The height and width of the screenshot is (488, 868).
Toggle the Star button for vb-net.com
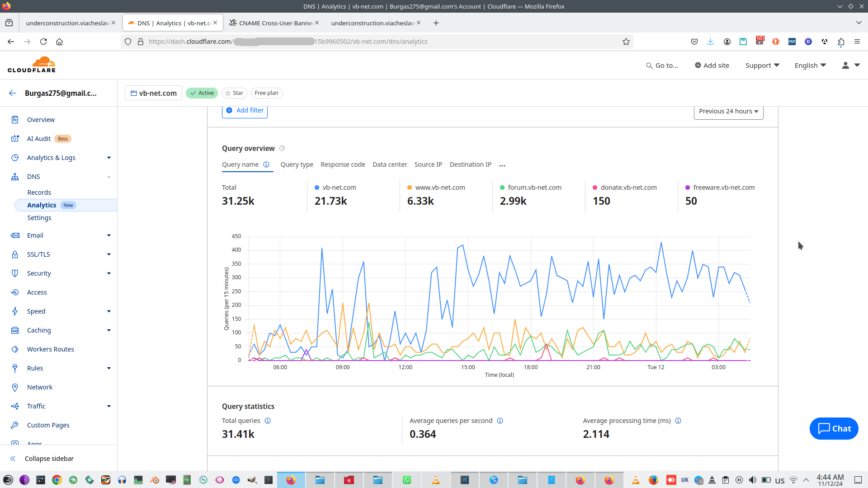pos(234,93)
